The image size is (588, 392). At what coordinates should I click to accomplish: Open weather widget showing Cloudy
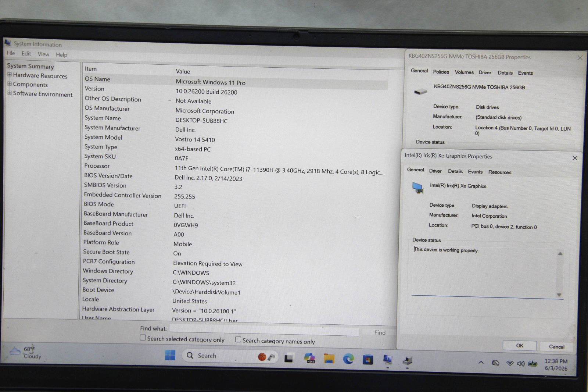point(26,352)
